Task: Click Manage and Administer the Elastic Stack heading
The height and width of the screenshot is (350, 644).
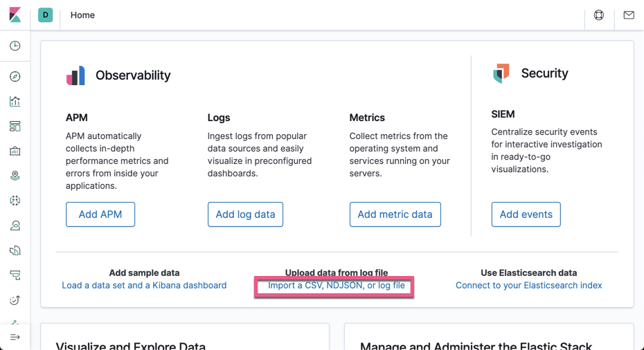Action: tap(476, 346)
